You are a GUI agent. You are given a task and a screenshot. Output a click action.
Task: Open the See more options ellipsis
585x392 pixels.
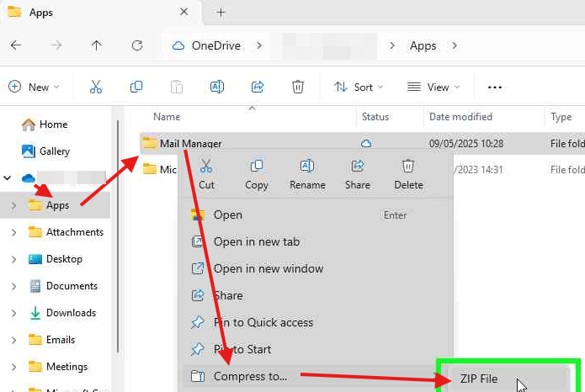point(495,87)
